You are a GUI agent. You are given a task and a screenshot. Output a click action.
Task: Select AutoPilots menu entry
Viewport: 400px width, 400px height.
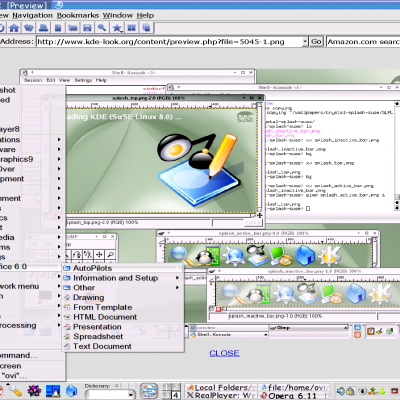123,268
